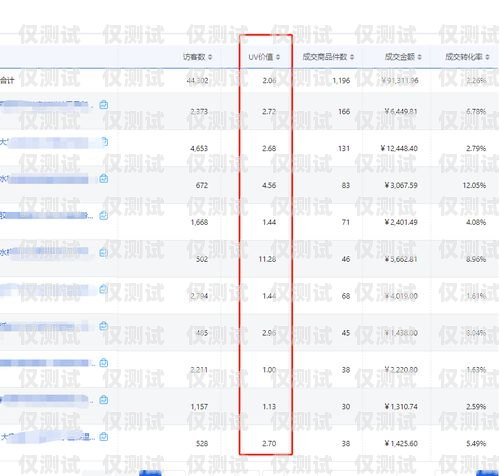Click visitors cell 1,157
The image size is (499, 476).
[199, 407]
